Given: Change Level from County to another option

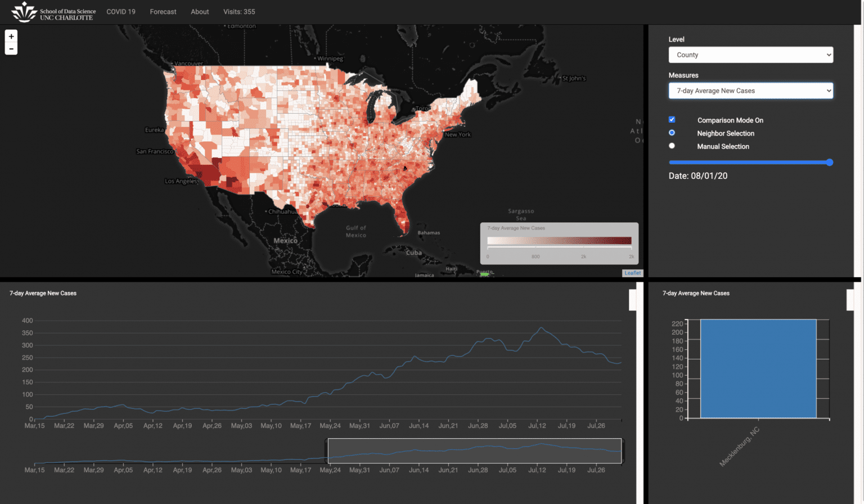Looking at the screenshot, I should (750, 55).
